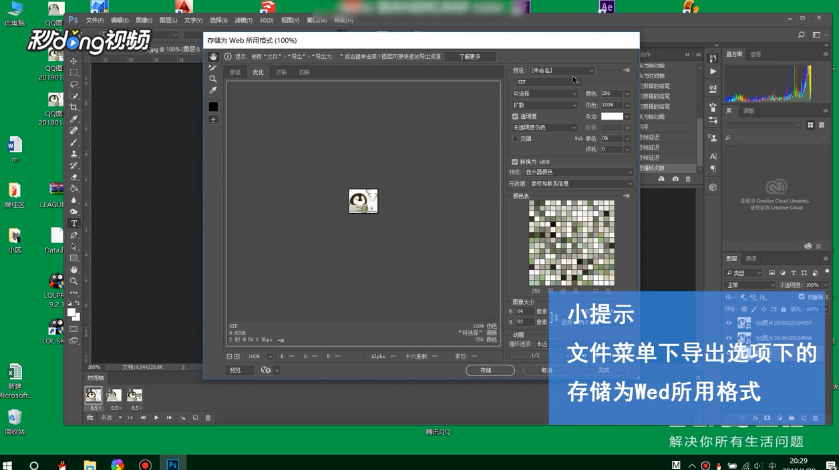Click the first frame thumbnail in timeline
The image size is (839, 470).
[93, 396]
